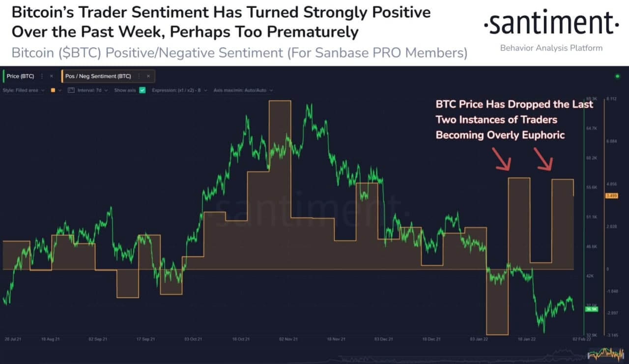Click the right handle of the minimap range slider
The image size is (629, 364).
point(623,356)
